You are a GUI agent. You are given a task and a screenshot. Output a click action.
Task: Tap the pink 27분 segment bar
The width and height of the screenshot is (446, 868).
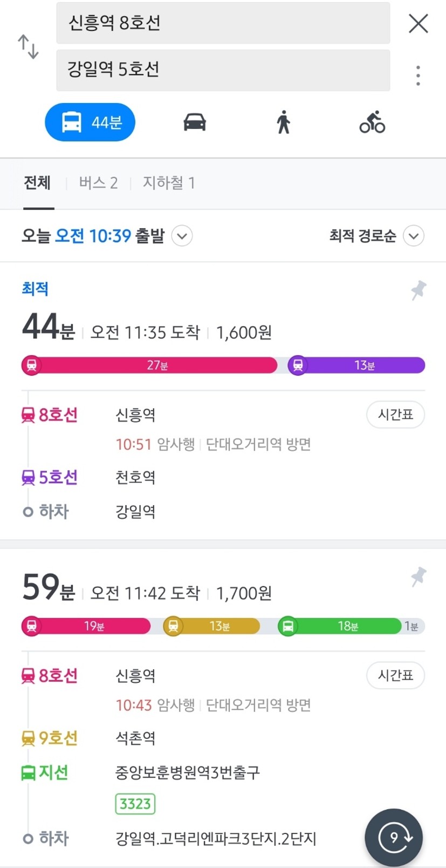pos(149,365)
